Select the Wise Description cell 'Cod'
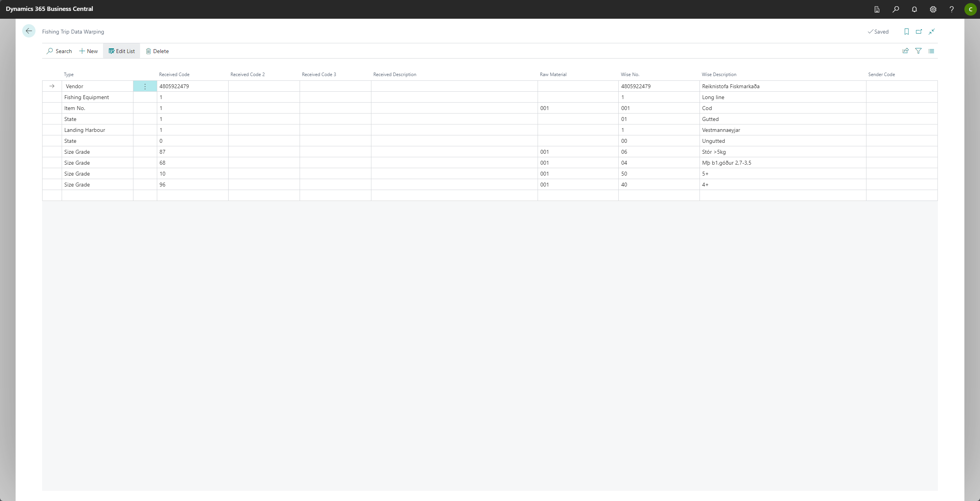The width and height of the screenshot is (980, 501). (707, 108)
